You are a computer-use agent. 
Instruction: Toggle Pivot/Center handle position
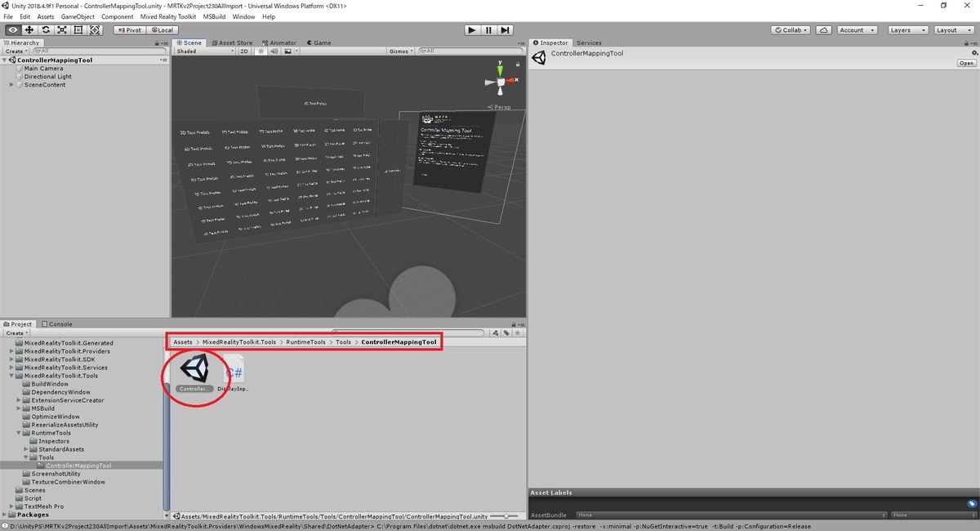129,30
